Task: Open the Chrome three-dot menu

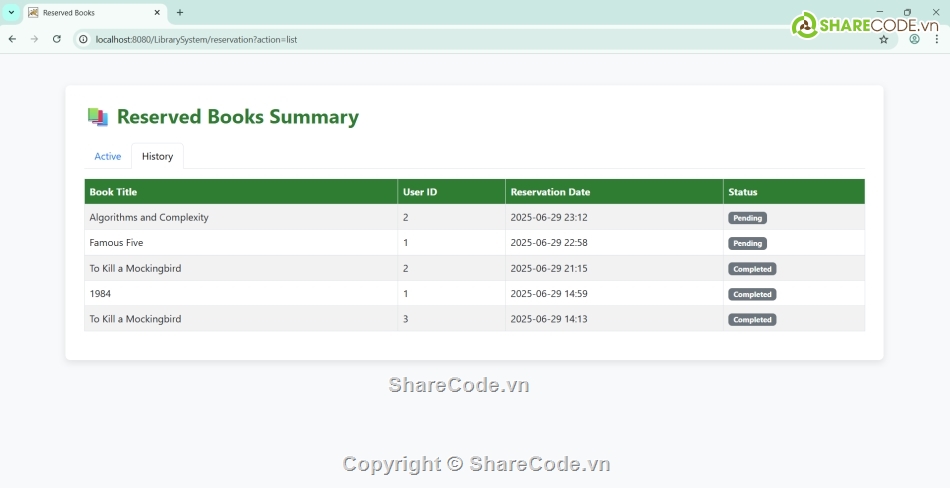Action: [937, 40]
